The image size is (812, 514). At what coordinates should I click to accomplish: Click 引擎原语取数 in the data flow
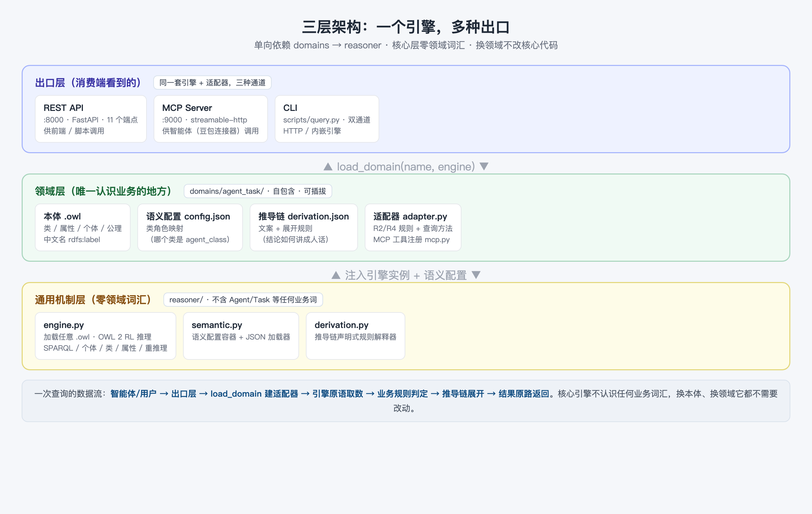338,394
